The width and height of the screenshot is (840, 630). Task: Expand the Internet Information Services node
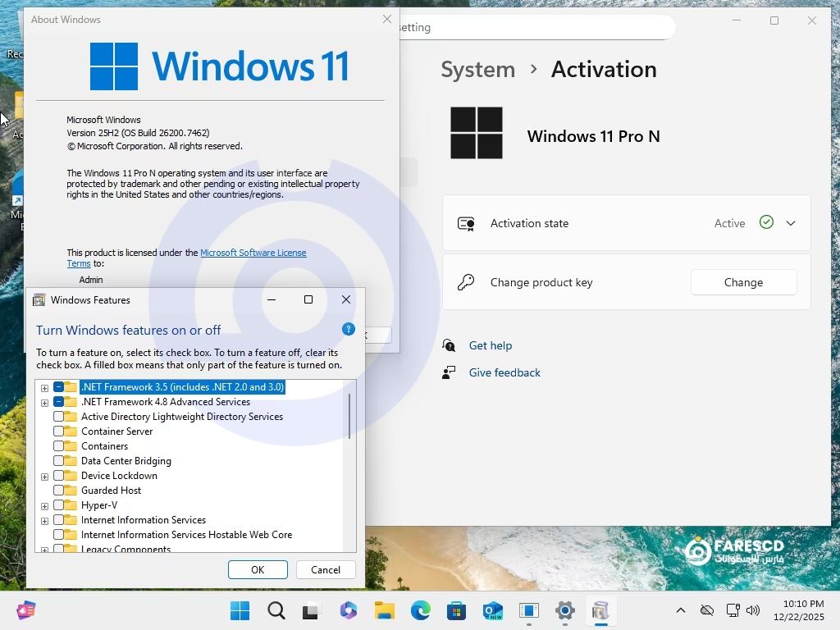[x=44, y=520]
